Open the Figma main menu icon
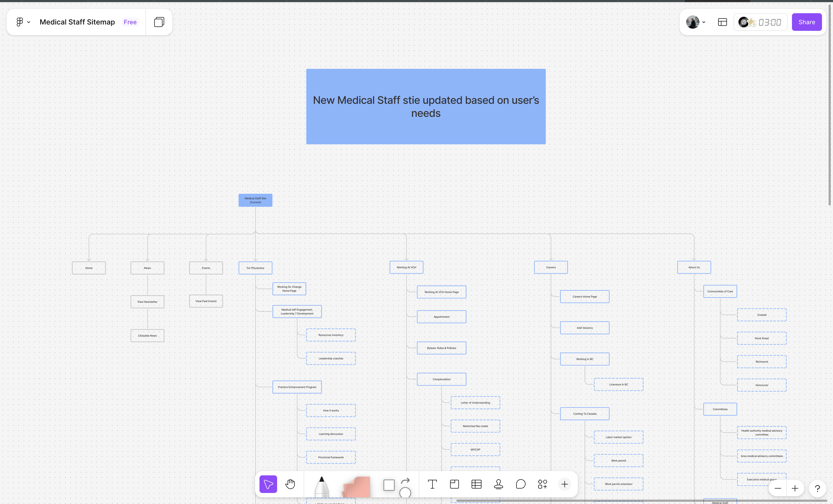 click(x=20, y=22)
